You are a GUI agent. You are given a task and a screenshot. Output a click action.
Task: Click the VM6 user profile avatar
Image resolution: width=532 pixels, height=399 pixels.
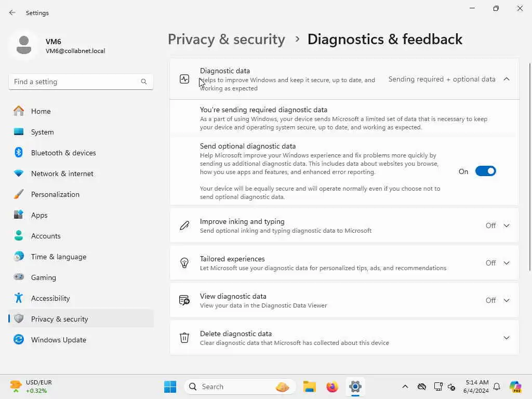(24, 45)
